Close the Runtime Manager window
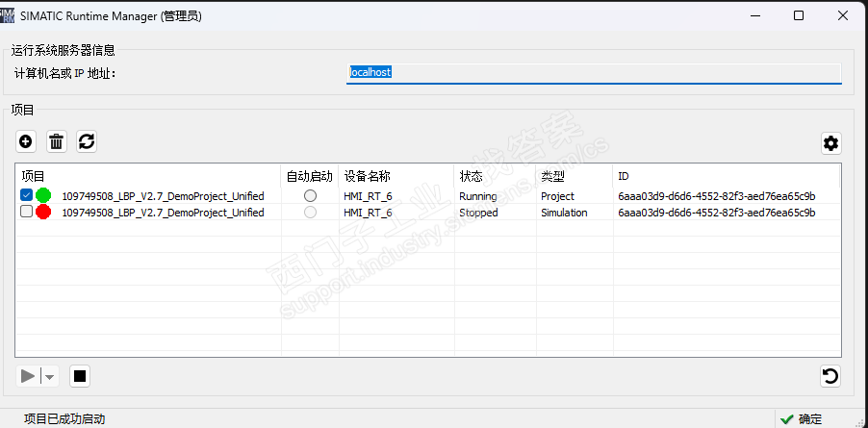 (x=843, y=16)
